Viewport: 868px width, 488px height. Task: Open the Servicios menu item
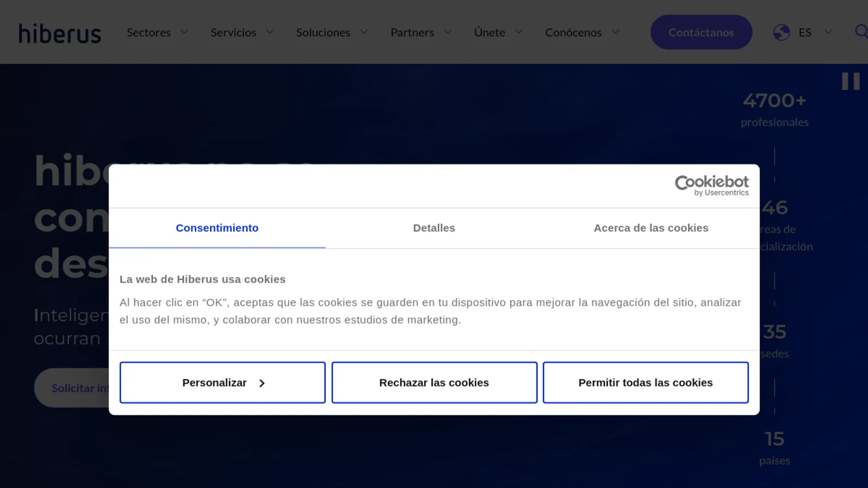coord(233,33)
